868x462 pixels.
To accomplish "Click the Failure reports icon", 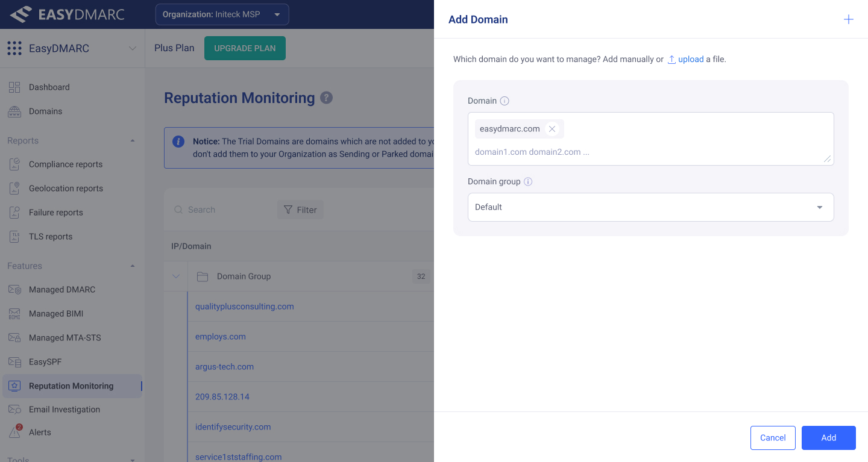I will pyautogui.click(x=14, y=213).
